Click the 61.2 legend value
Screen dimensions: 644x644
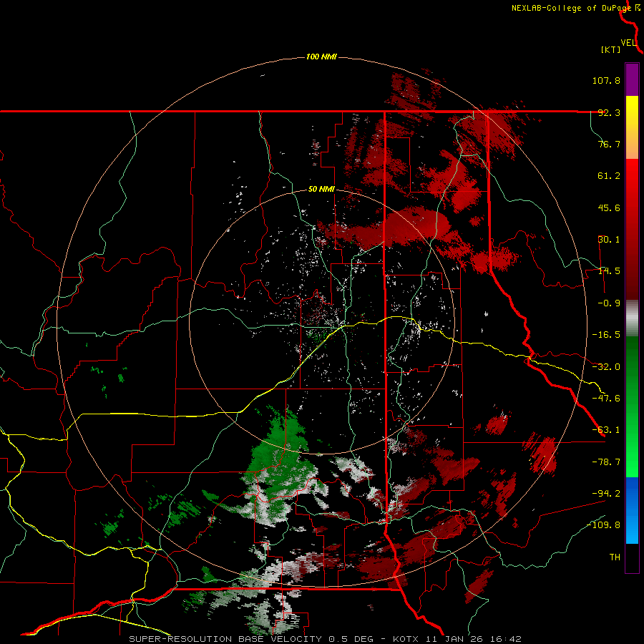tap(609, 176)
